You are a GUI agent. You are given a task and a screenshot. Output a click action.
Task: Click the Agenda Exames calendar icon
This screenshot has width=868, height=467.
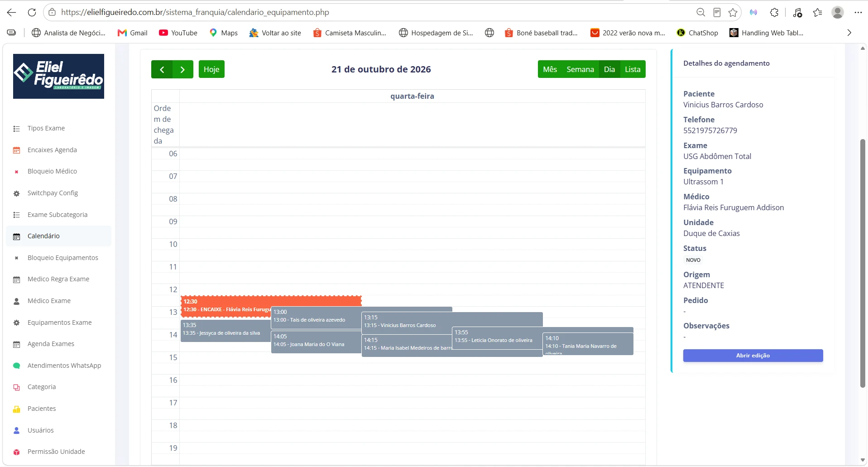[17, 344]
